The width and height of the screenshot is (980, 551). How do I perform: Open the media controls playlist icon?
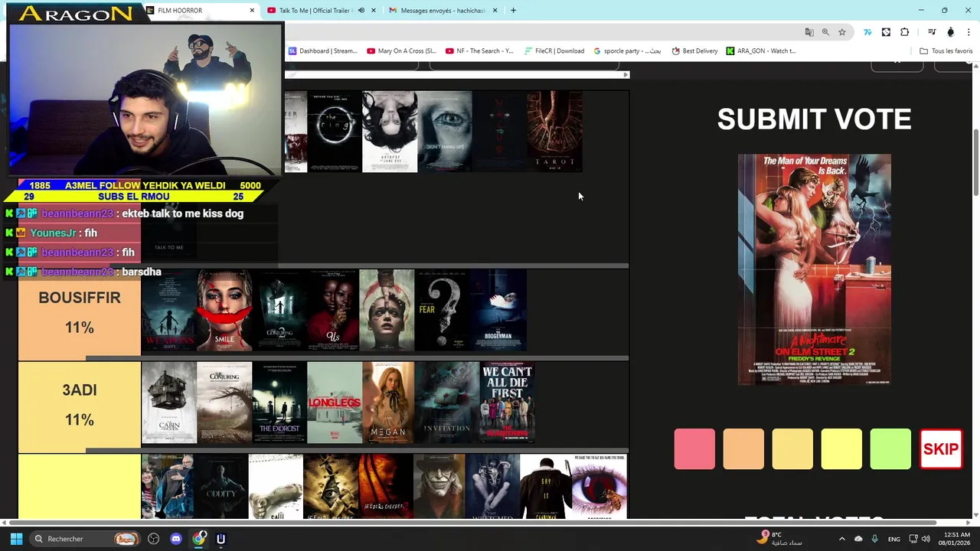point(932,32)
